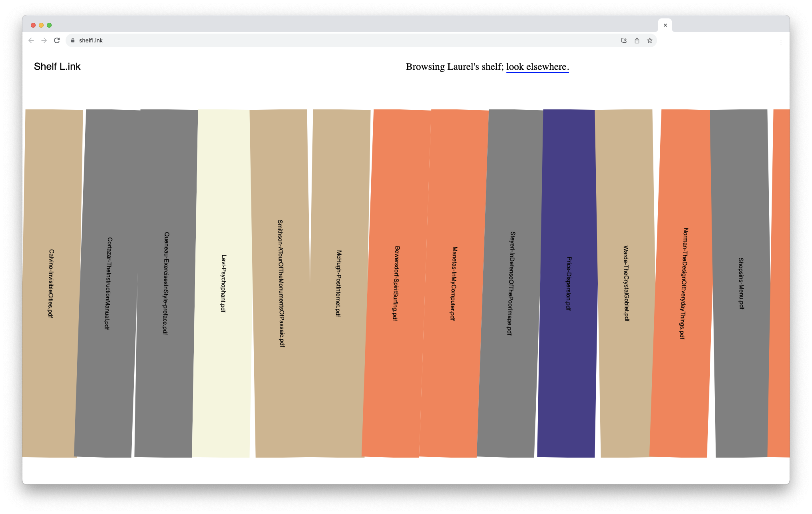Click the share page icon
Screen dimensions: 812x514
[x=637, y=41]
